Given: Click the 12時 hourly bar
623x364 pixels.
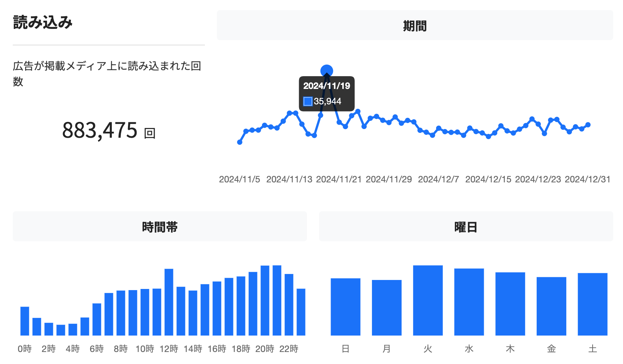Looking at the screenshot, I should [x=169, y=302].
